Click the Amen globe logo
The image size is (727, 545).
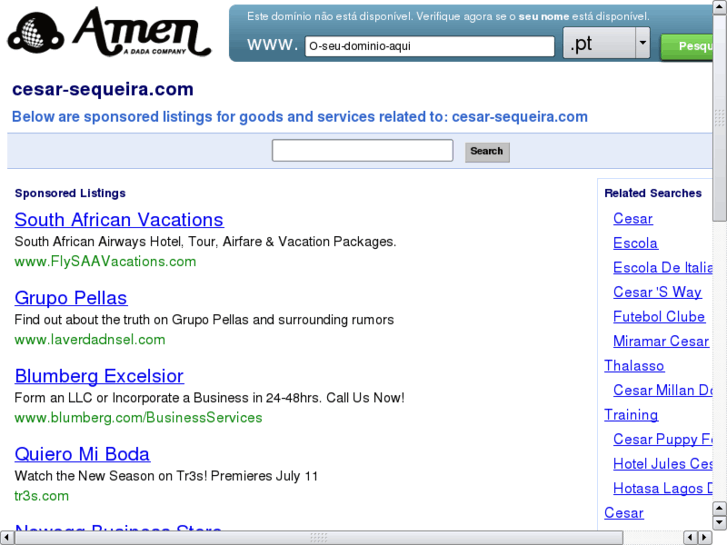tap(36, 33)
